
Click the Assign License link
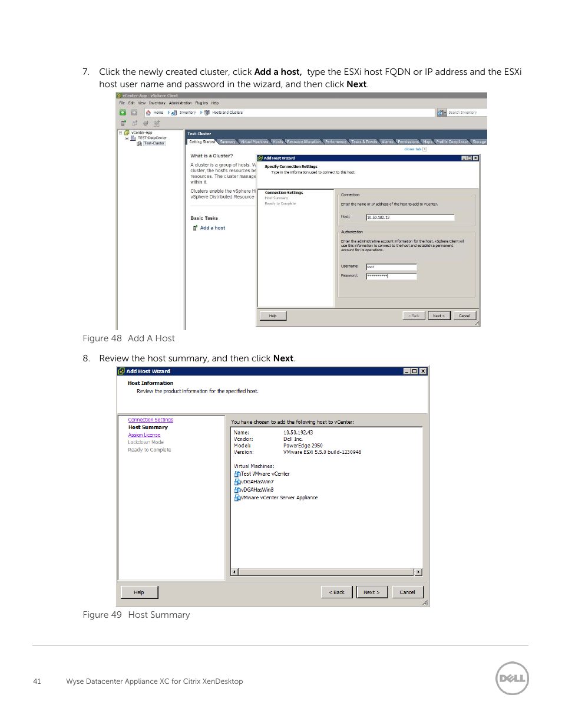[x=144, y=435]
